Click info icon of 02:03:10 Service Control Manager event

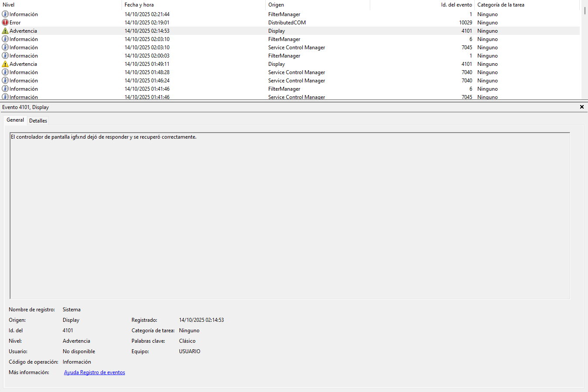tap(5, 48)
